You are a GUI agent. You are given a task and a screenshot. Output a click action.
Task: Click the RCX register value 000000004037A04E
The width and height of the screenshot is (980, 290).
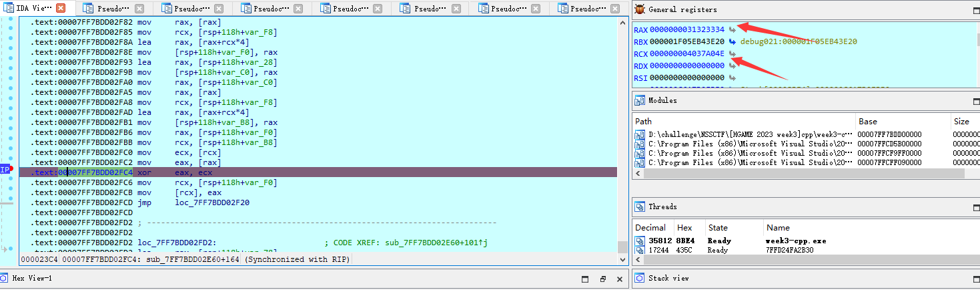click(687, 53)
